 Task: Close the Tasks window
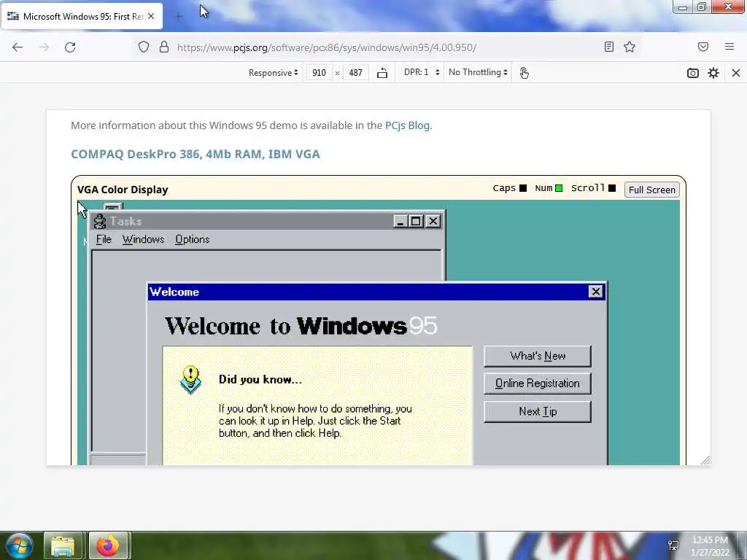pyautogui.click(x=433, y=222)
